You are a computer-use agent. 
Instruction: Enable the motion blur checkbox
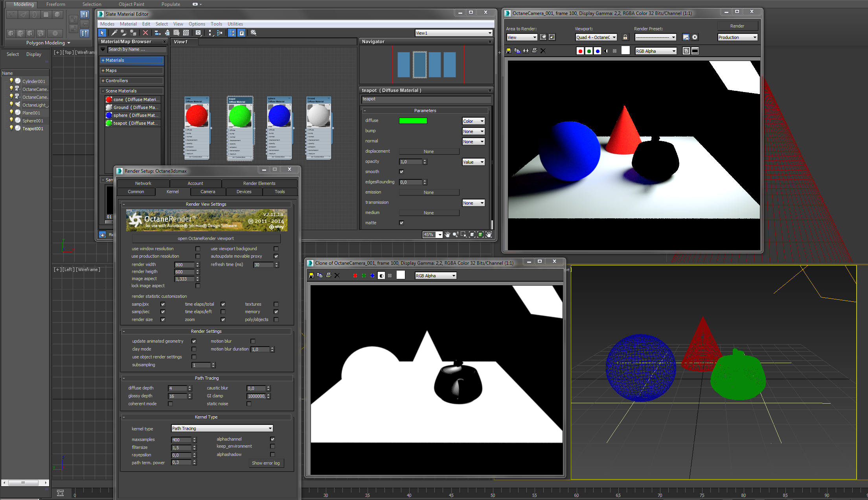[x=253, y=341]
